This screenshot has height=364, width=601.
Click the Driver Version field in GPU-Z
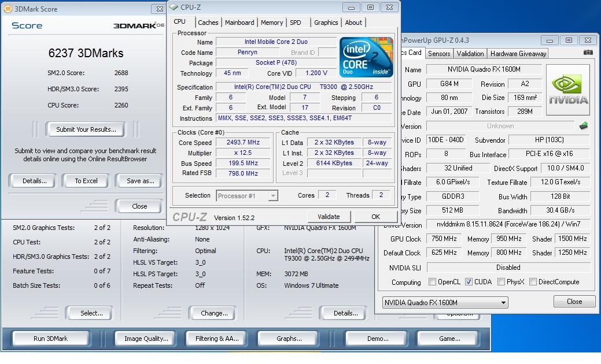(x=508, y=224)
